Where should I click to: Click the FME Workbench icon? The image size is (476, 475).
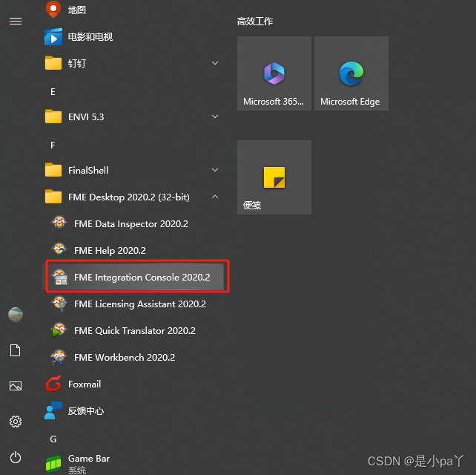(59, 357)
